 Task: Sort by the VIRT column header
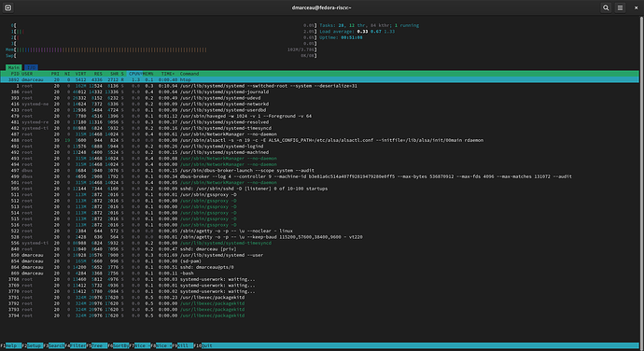[x=80, y=74]
